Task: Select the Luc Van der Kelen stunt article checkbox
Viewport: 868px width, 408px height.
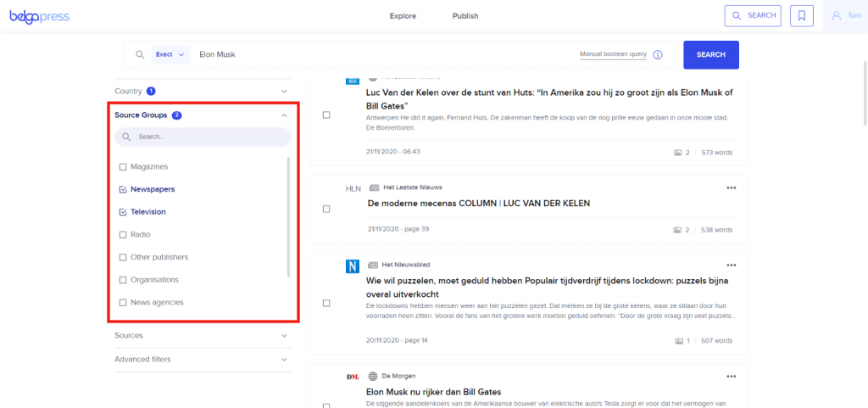Action: coord(326,115)
